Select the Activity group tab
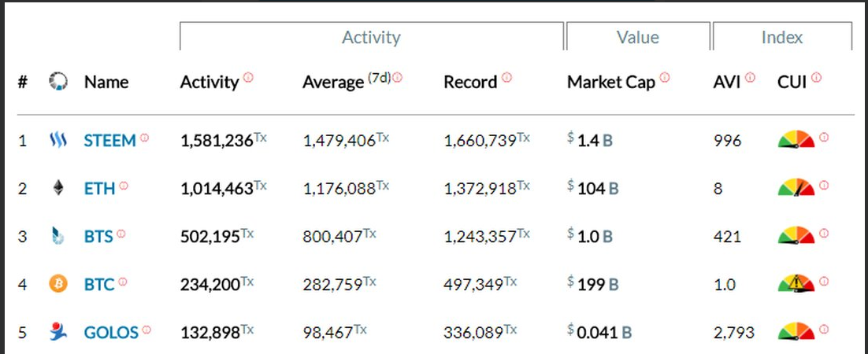The image size is (868, 354). (x=371, y=37)
